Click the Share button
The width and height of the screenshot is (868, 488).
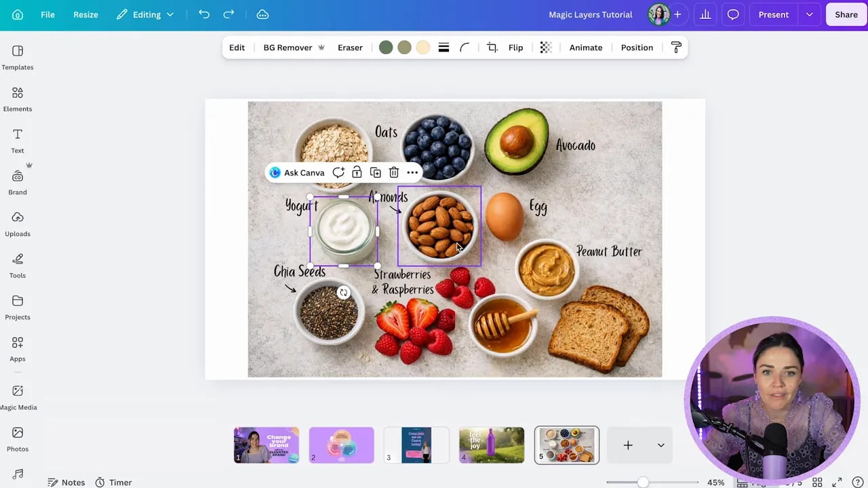[x=846, y=14]
